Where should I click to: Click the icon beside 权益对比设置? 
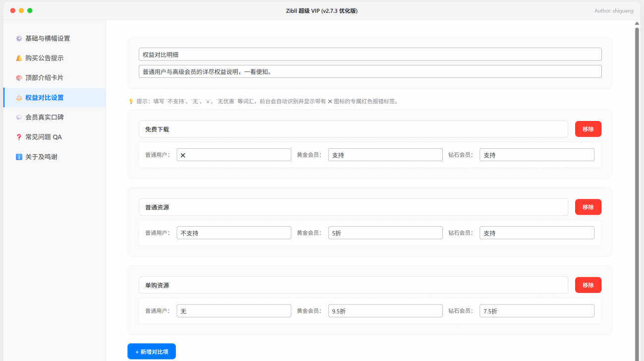[19, 98]
